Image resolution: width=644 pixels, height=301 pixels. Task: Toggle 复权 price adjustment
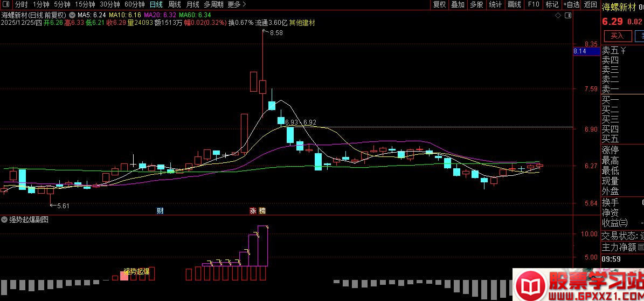click(x=439, y=4)
